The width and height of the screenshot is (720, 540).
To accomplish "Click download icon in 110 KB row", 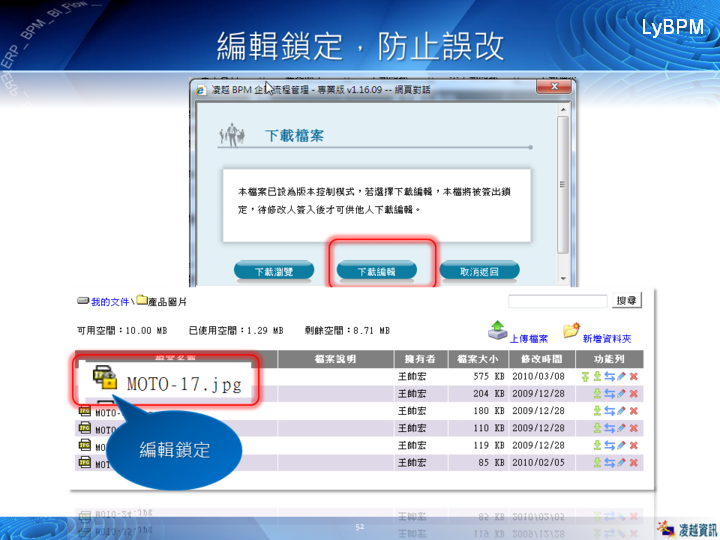I will (597, 428).
